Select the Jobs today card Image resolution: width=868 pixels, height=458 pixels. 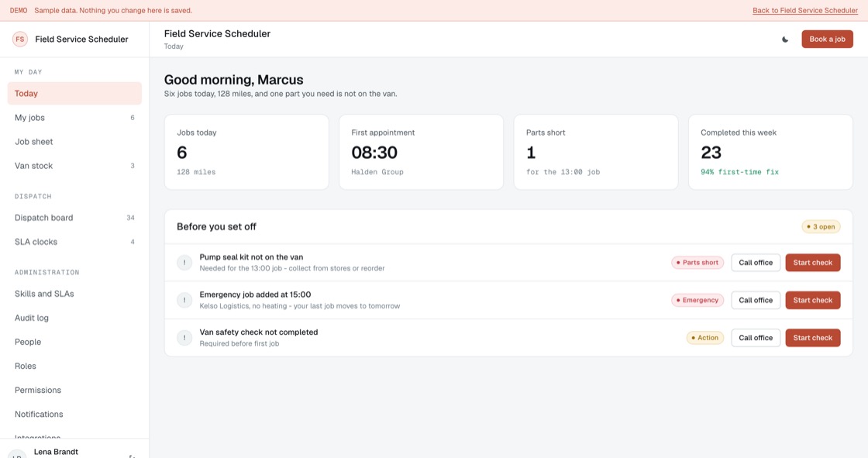(246, 153)
